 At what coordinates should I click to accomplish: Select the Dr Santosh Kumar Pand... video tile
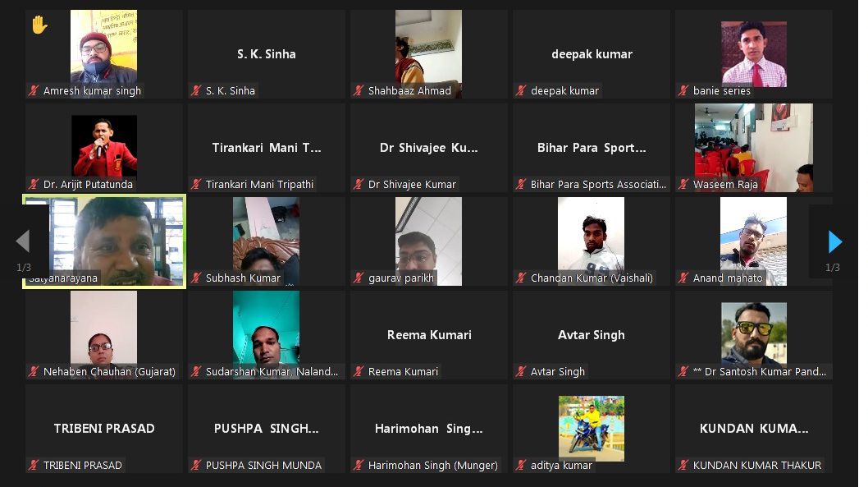tap(753, 335)
